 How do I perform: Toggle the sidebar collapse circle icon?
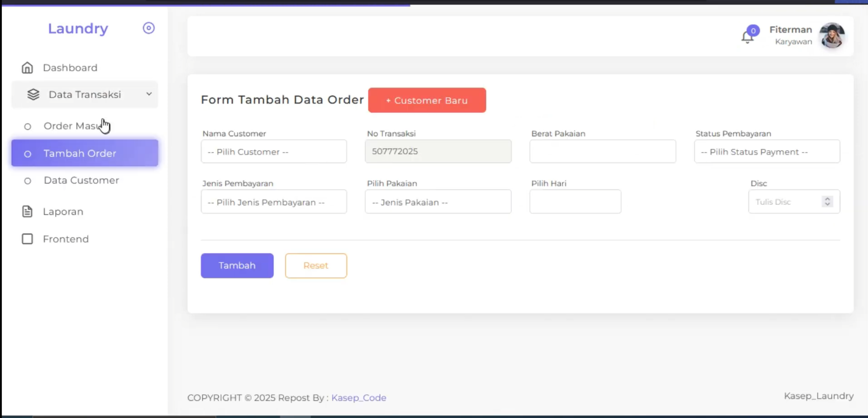(x=149, y=28)
